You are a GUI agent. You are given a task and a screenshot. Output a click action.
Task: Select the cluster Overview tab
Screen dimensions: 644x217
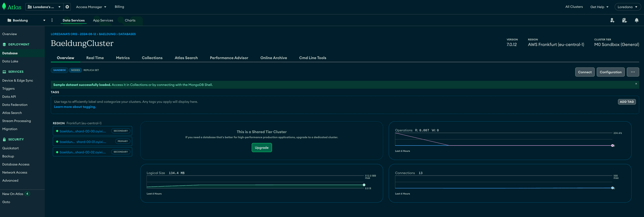[x=65, y=58]
